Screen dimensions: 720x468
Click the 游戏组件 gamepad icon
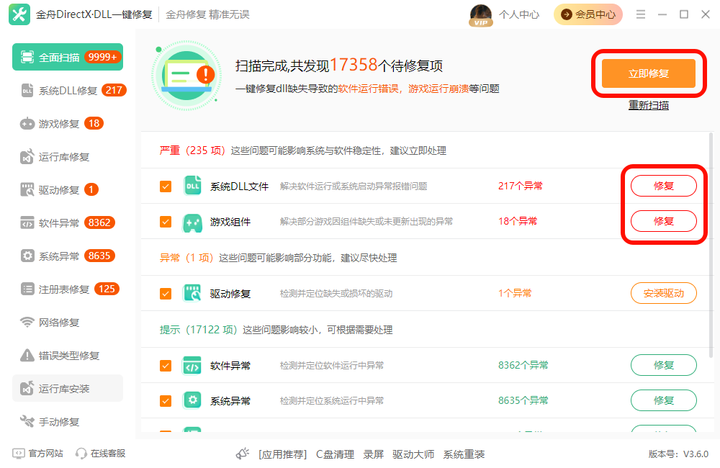tap(192, 222)
